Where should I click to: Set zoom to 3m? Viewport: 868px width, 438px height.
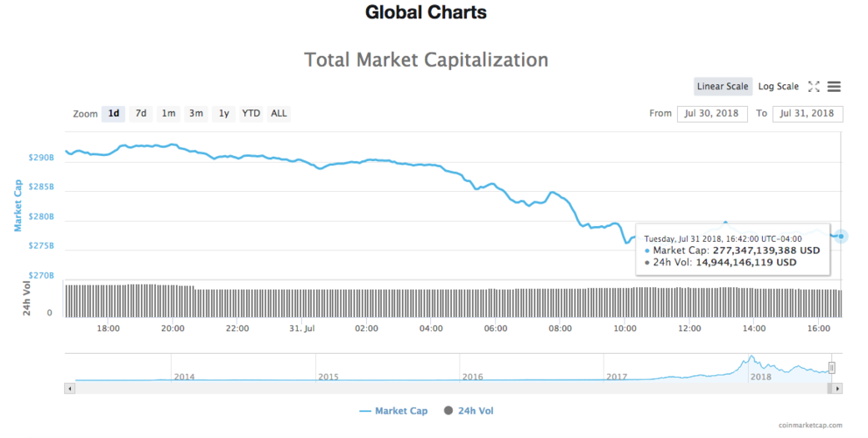coord(196,113)
